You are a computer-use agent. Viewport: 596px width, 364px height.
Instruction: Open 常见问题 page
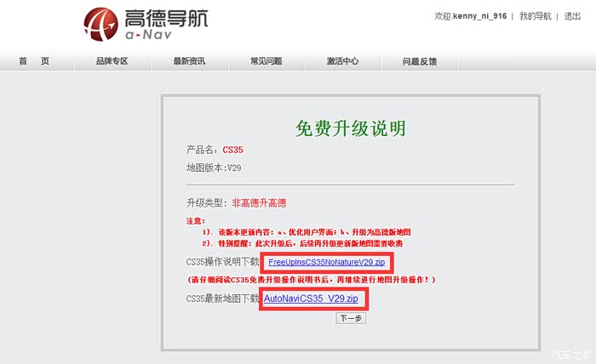tap(266, 61)
